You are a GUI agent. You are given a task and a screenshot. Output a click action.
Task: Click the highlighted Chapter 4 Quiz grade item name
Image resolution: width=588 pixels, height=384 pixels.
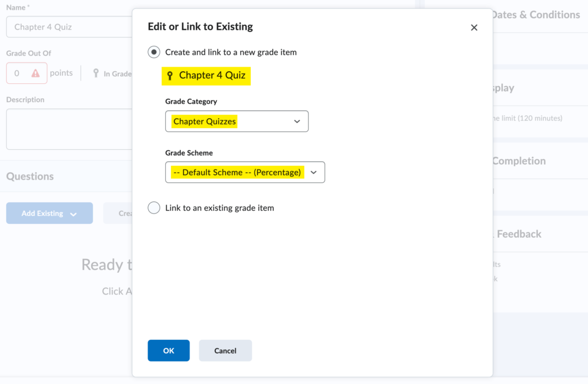[212, 75]
